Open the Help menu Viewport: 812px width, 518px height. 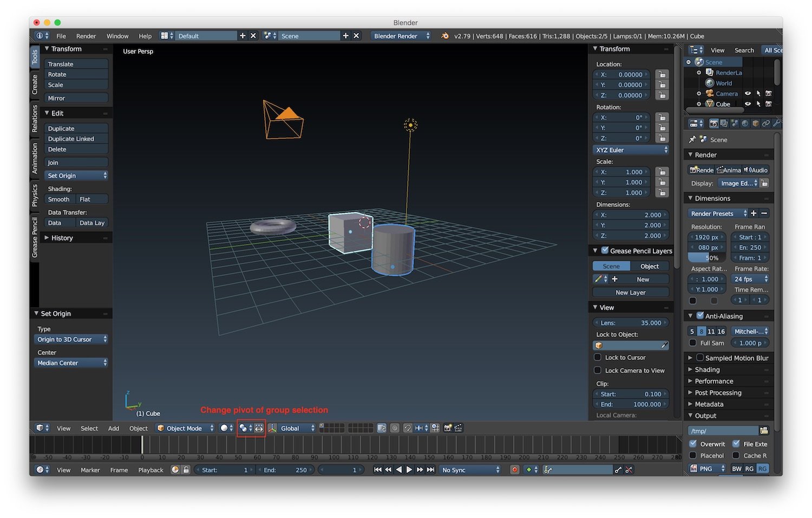145,36
